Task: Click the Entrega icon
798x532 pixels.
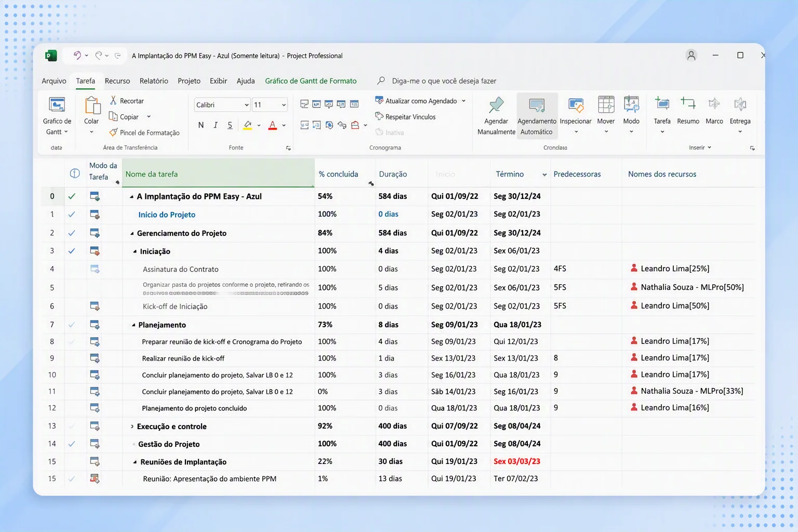Action: 740,104
